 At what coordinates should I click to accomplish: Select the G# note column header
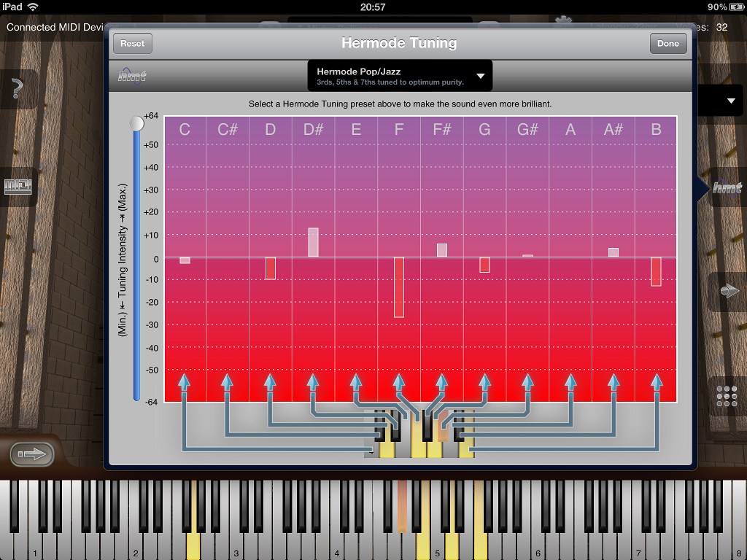527,130
